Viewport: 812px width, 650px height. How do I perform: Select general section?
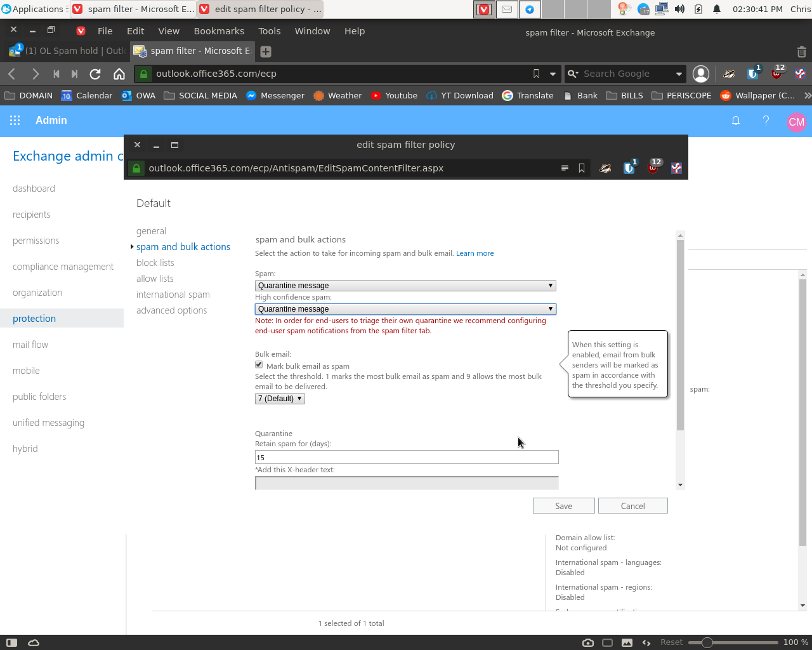tap(151, 231)
